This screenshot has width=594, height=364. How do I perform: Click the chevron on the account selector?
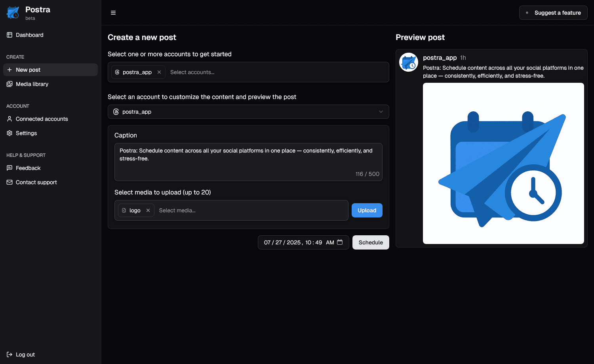(381, 112)
